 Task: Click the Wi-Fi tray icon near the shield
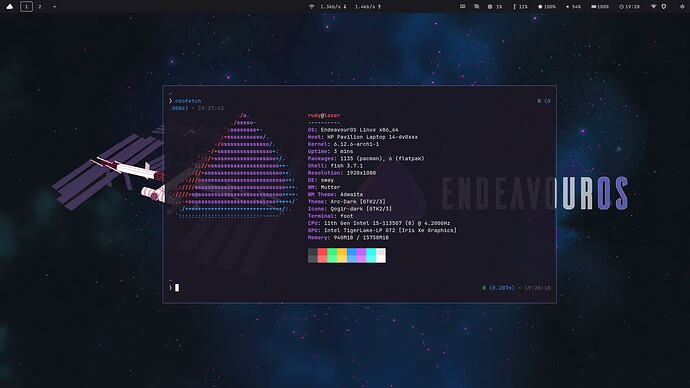tap(653, 7)
